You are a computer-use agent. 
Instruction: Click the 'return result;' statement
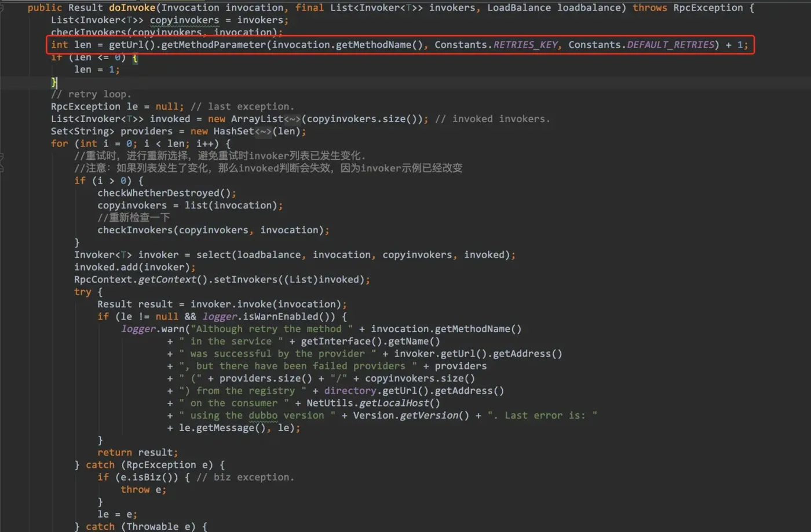(137, 453)
